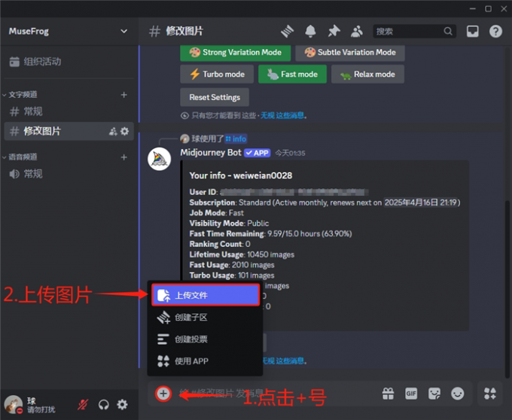The image size is (512, 420).
Task: Choose 使用 APP from the popup menu
Action: click(205, 361)
